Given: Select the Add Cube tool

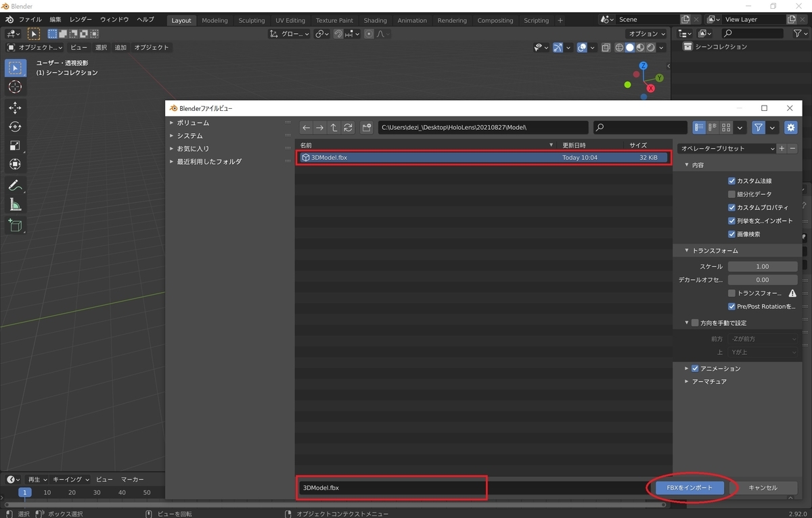Looking at the screenshot, I should click(15, 225).
